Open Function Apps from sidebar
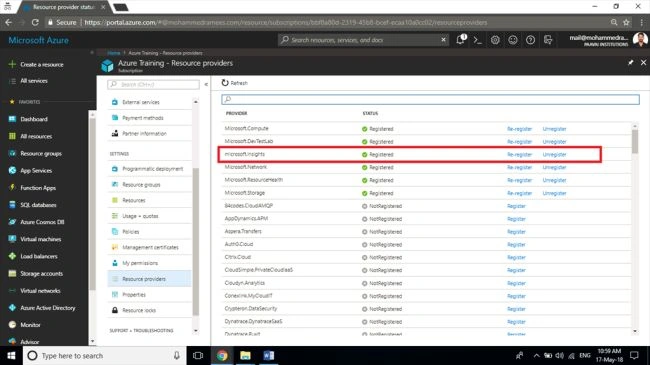 point(38,188)
